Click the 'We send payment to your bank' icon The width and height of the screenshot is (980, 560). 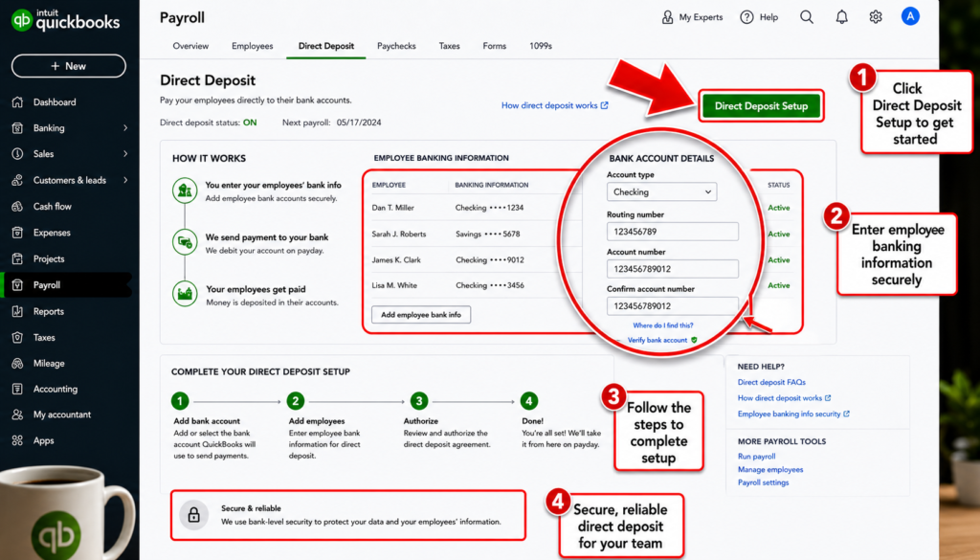click(185, 241)
